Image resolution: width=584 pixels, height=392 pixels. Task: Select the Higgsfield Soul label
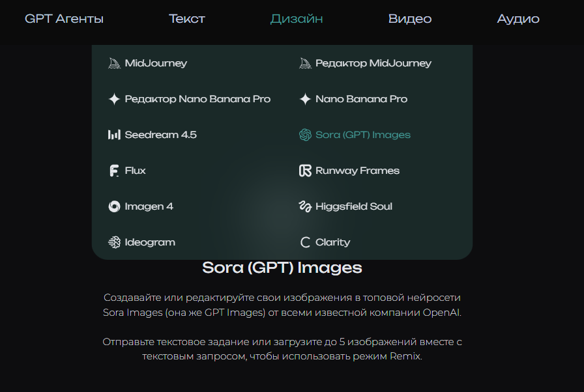point(354,206)
